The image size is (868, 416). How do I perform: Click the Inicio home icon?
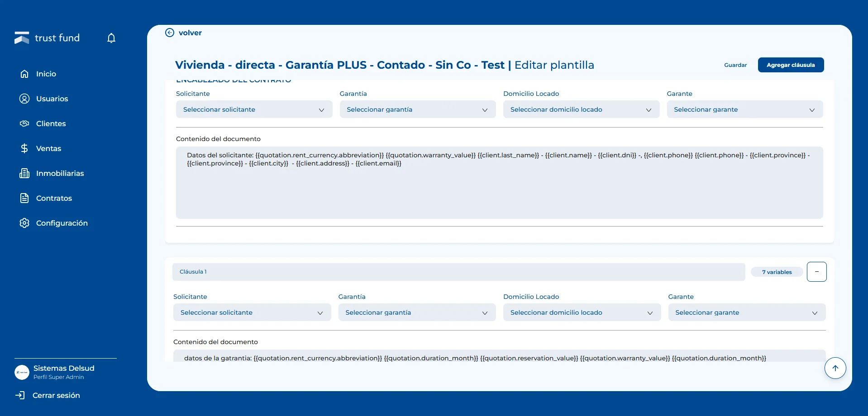(x=24, y=74)
